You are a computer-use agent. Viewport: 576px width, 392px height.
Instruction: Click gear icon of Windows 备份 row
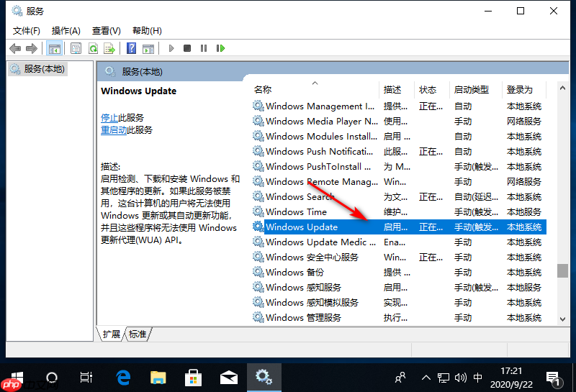pos(258,272)
